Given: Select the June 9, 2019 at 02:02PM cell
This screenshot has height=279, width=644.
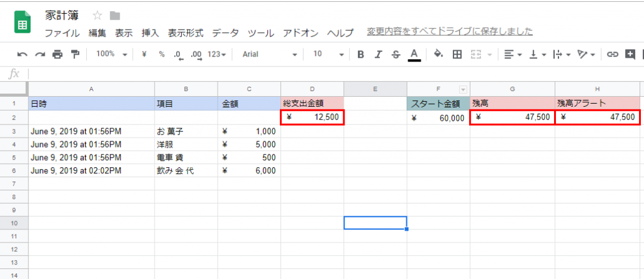Looking at the screenshot, I should pos(92,171).
